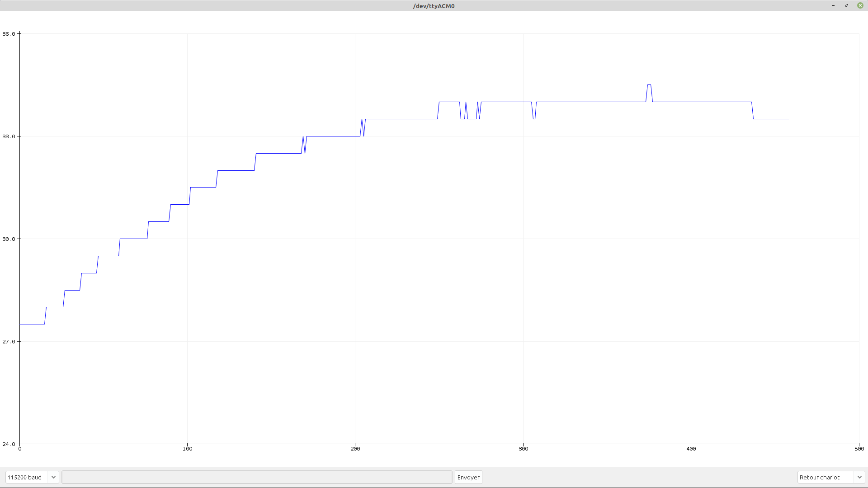The image size is (868, 488).
Task: Click the right end of the blue plot line
Action: (788, 119)
